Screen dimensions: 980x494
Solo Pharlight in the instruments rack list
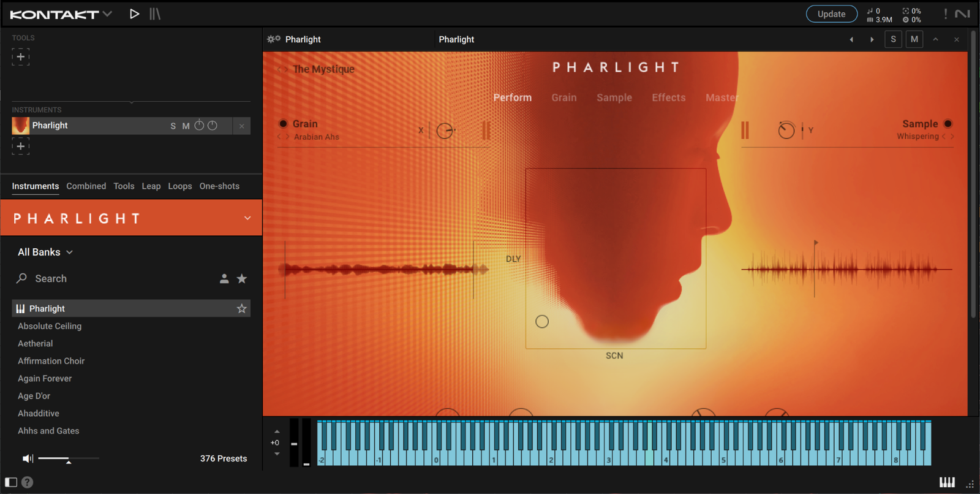173,126
